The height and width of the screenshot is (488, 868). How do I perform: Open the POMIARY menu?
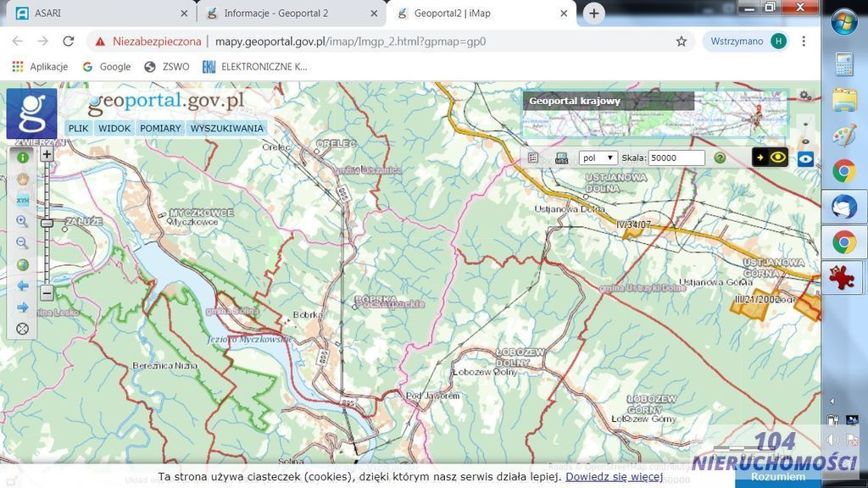tap(160, 129)
